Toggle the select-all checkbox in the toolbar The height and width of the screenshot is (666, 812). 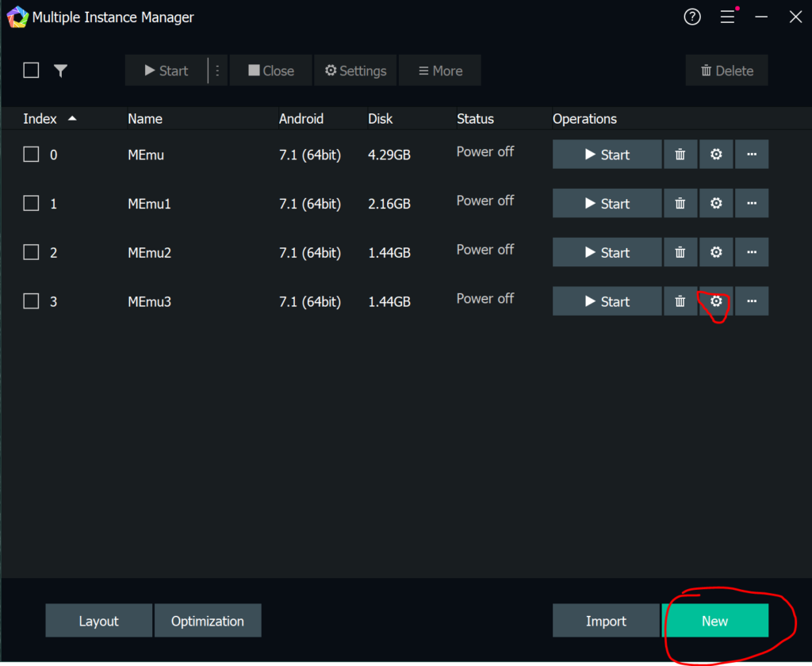tap(31, 70)
